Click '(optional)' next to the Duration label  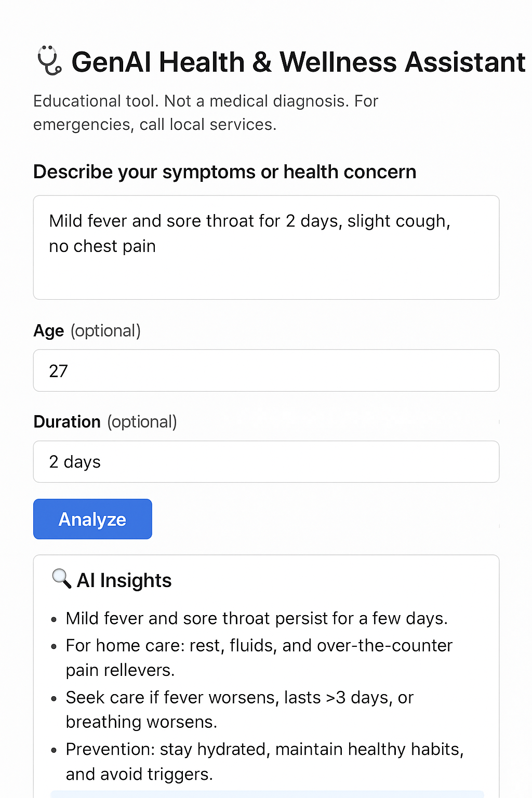coord(142,422)
